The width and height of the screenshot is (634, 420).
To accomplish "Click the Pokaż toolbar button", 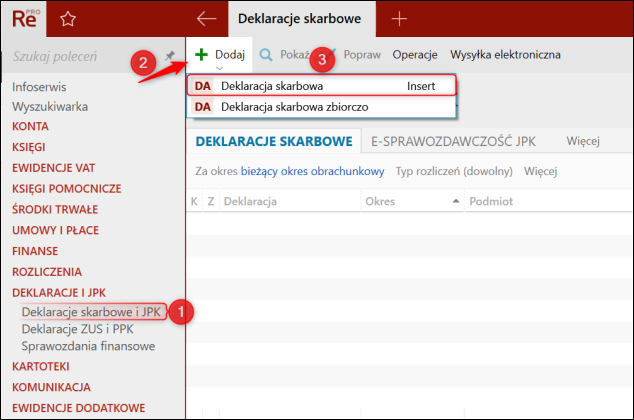I will point(285,55).
